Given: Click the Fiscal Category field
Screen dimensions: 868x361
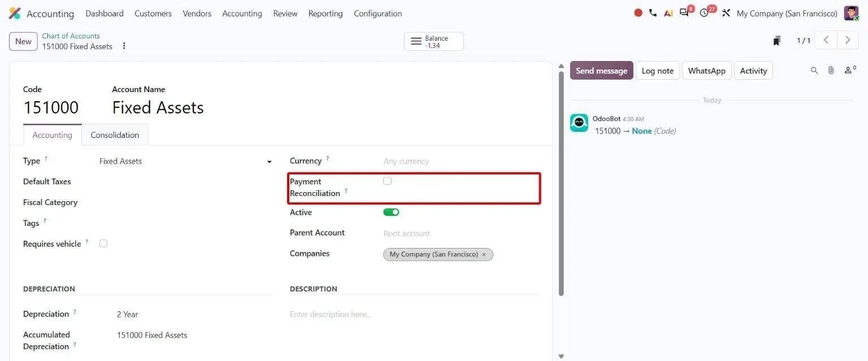Looking at the screenshot, I should tap(185, 202).
